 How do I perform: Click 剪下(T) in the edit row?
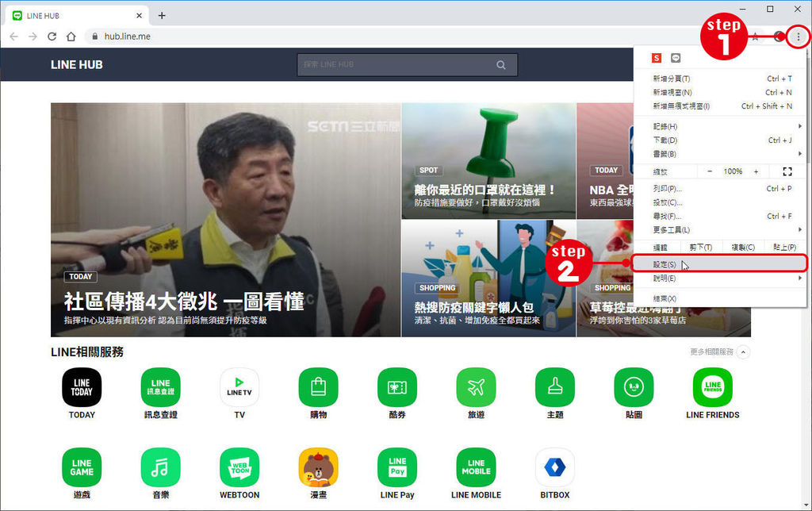coord(701,248)
